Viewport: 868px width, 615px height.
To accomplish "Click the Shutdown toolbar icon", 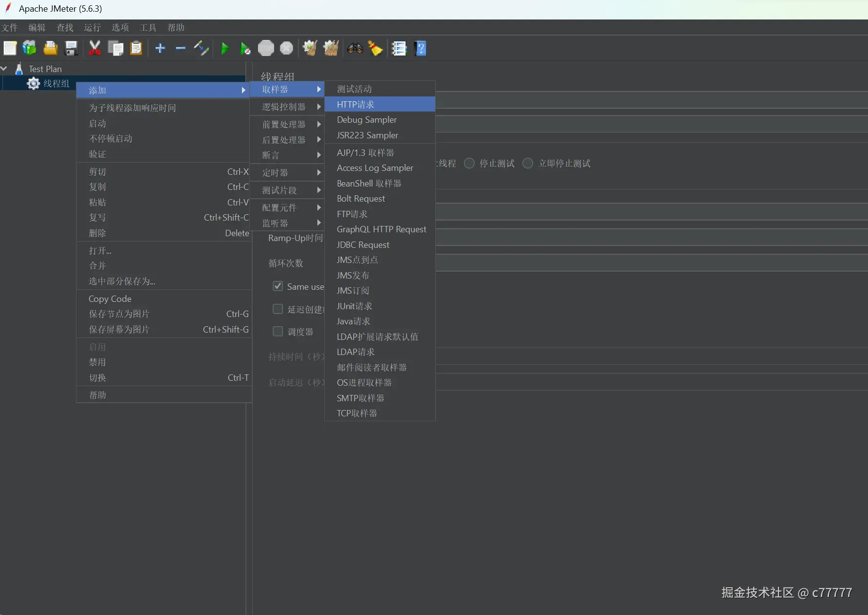I will point(287,48).
